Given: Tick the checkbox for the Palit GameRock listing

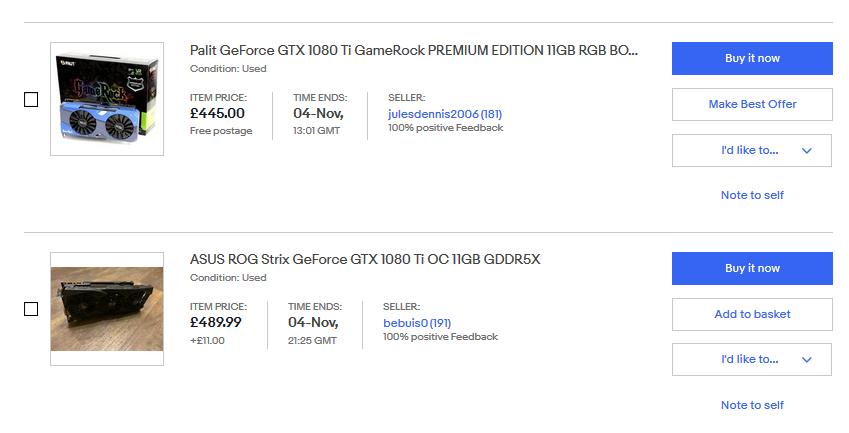Looking at the screenshot, I should (x=31, y=100).
